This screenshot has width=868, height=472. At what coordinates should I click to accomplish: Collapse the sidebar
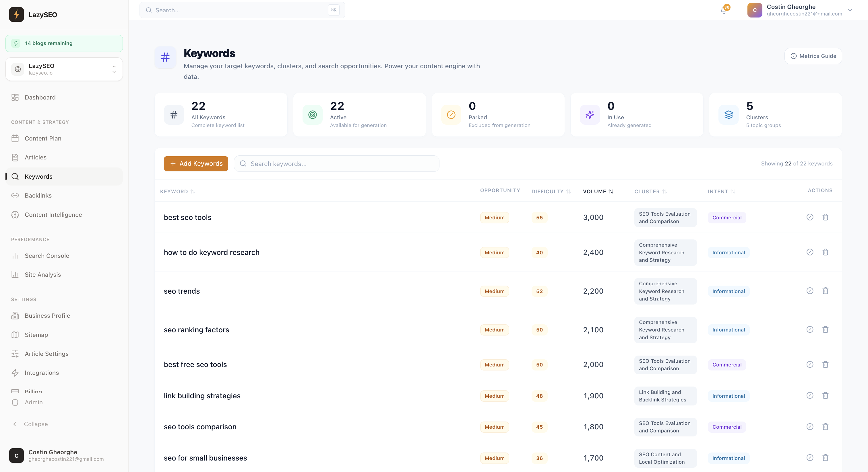click(35, 424)
